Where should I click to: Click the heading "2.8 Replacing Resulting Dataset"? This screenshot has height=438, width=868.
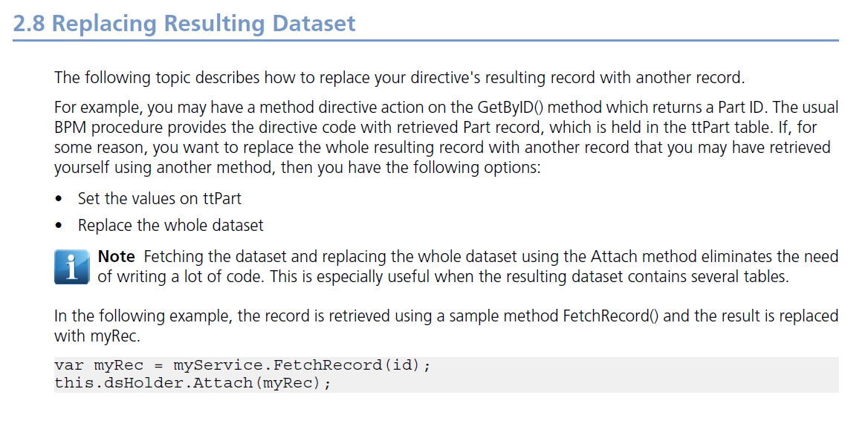click(x=184, y=23)
